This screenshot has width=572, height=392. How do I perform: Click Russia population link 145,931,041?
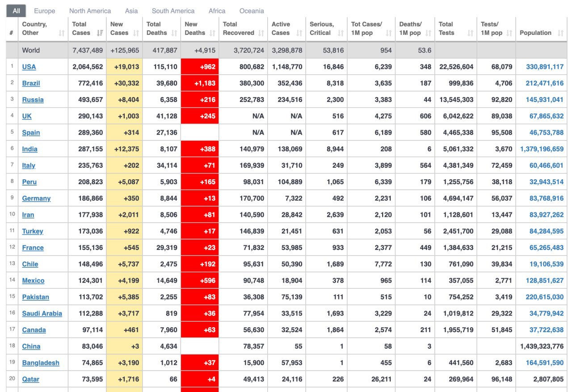pyautogui.click(x=545, y=100)
